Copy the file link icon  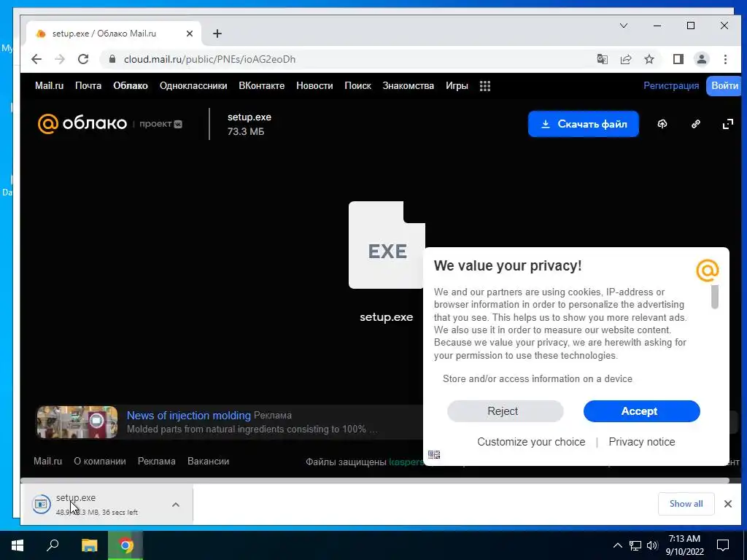point(695,124)
